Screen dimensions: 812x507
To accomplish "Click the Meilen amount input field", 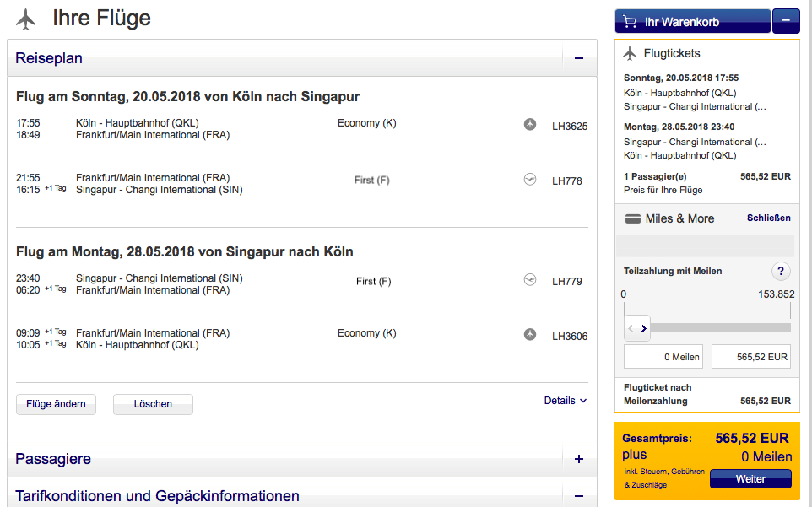I will [663, 357].
